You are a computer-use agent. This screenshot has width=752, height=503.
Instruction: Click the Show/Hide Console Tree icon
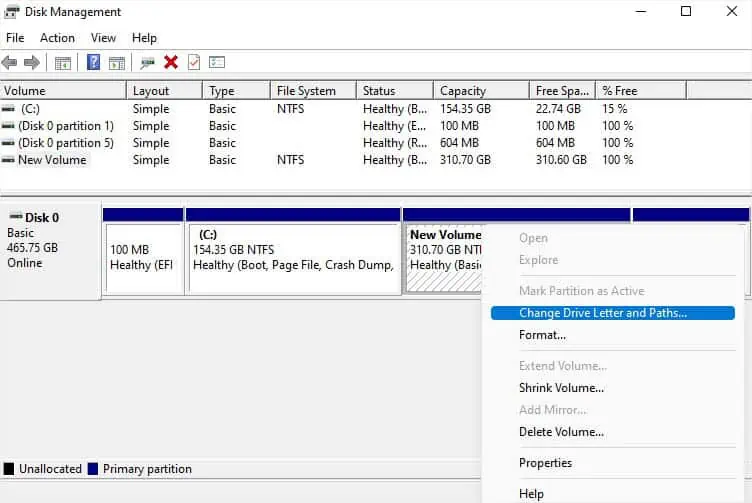[x=63, y=62]
